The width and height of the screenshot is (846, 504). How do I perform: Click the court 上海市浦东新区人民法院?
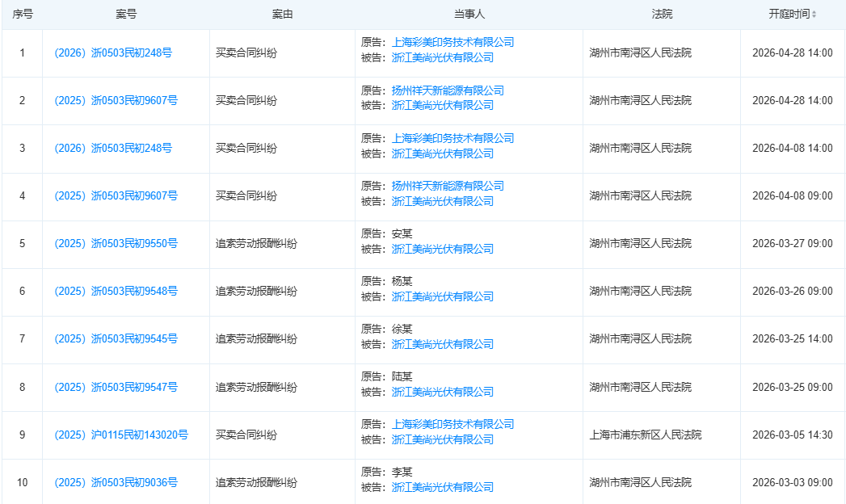click(x=646, y=435)
